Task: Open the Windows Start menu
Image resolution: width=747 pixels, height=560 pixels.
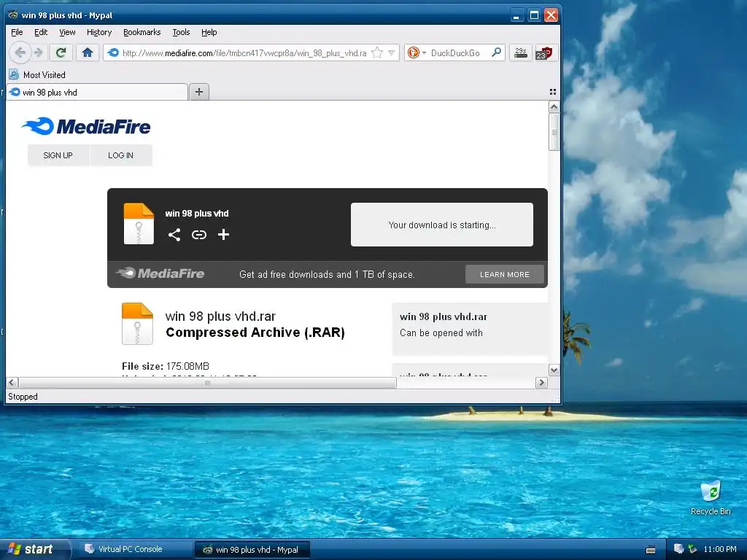Action: click(x=35, y=549)
